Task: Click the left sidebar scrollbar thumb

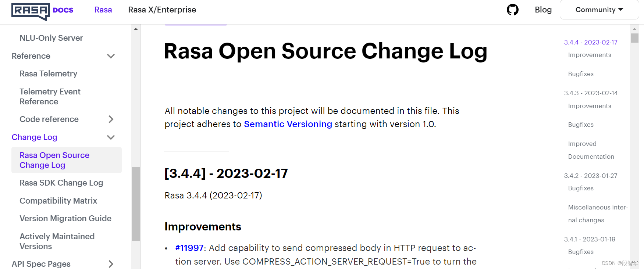Action: pyautogui.click(x=136, y=204)
